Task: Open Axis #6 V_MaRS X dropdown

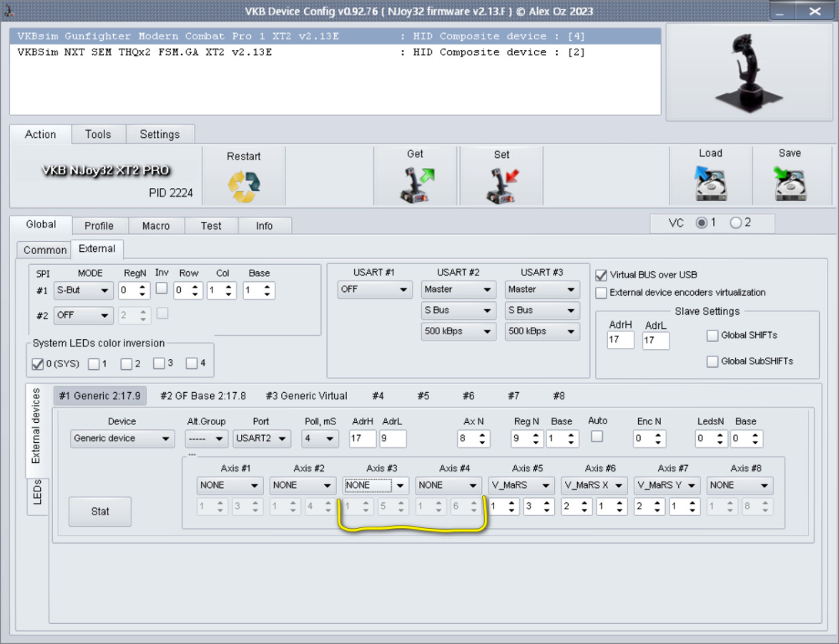Action: pyautogui.click(x=594, y=485)
